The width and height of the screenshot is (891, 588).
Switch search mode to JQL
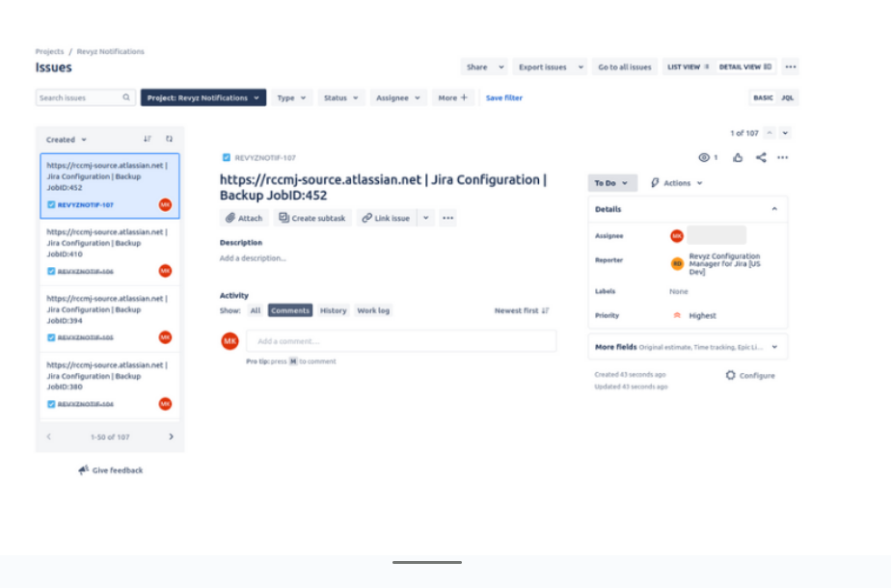(x=788, y=97)
